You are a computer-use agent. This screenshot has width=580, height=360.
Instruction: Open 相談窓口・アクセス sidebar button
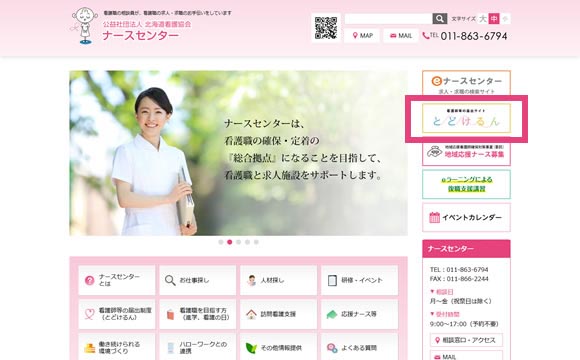tap(466, 340)
